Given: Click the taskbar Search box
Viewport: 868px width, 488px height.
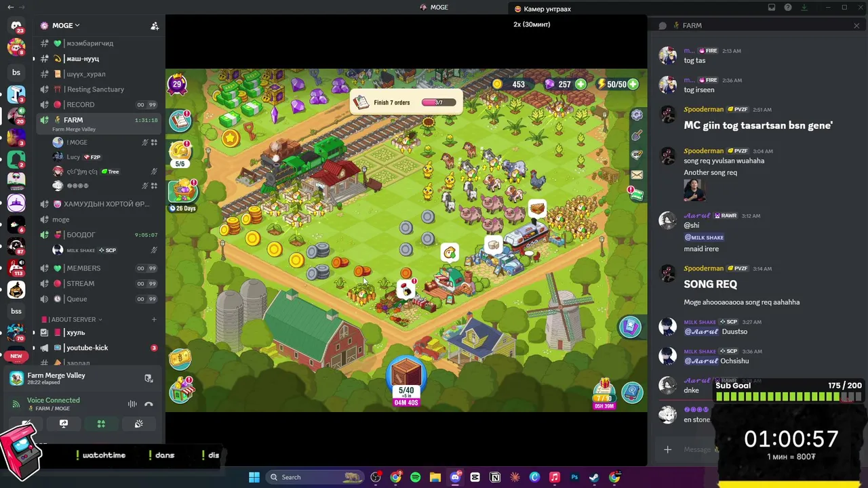Looking at the screenshot, I should pos(316,477).
